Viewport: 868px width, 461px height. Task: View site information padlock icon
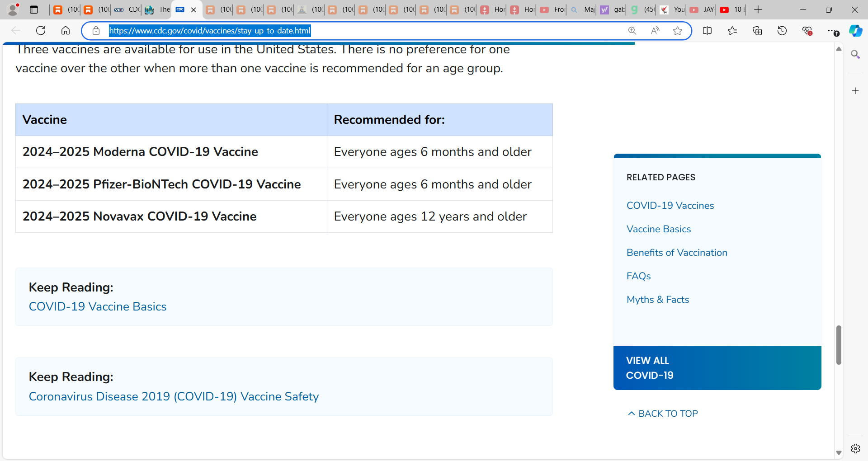point(96,31)
